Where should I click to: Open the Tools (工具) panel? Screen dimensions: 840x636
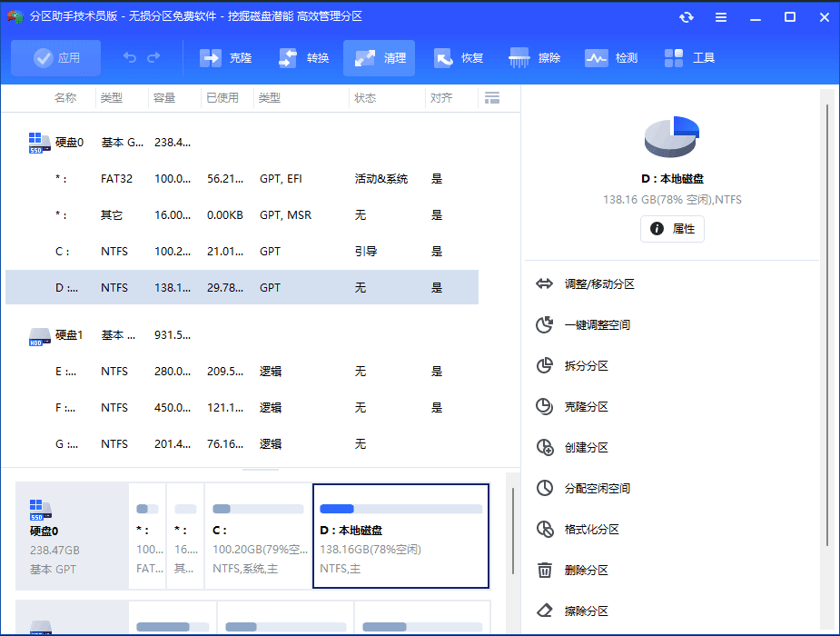688,56
